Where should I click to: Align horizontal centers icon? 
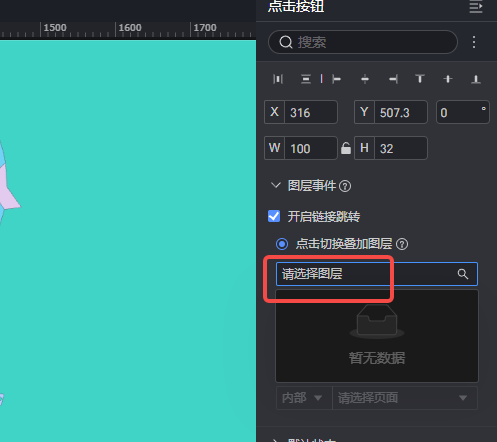click(x=365, y=79)
